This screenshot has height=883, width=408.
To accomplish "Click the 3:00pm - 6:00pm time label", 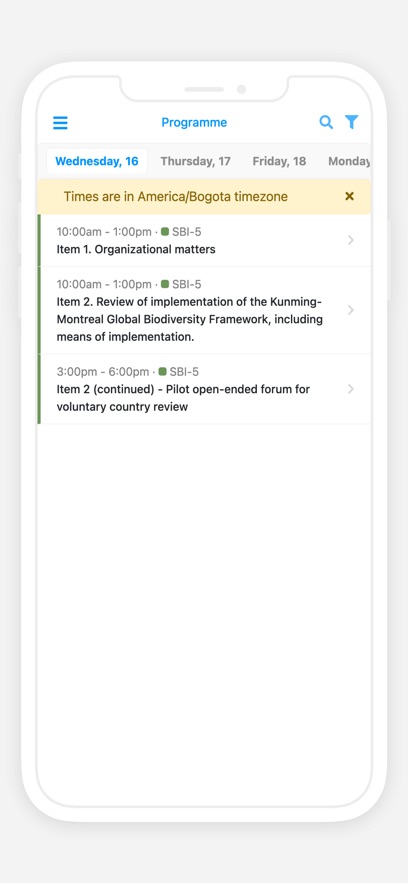I will [103, 372].
